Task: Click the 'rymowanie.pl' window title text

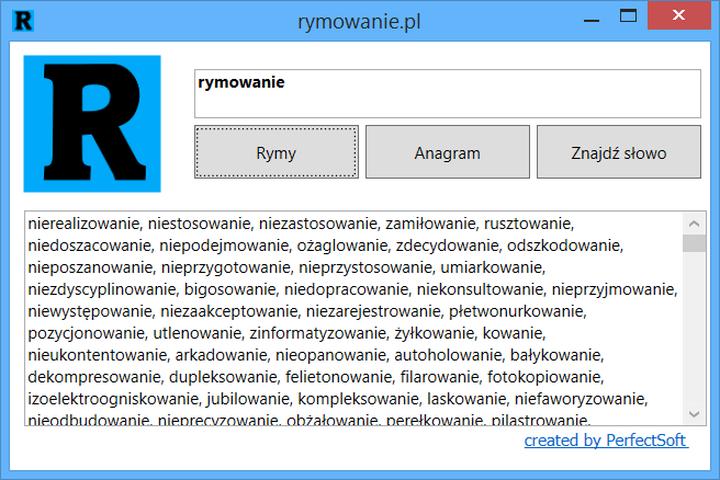Action: [359, 19]
